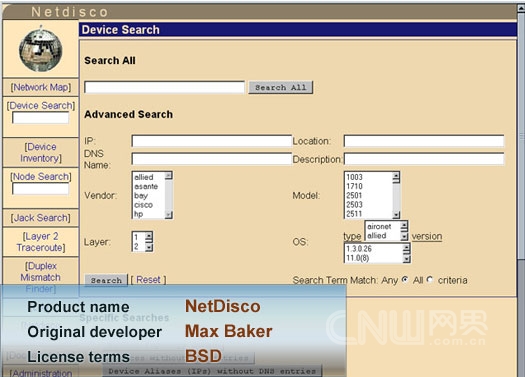Select the Any match radio button

405,279
